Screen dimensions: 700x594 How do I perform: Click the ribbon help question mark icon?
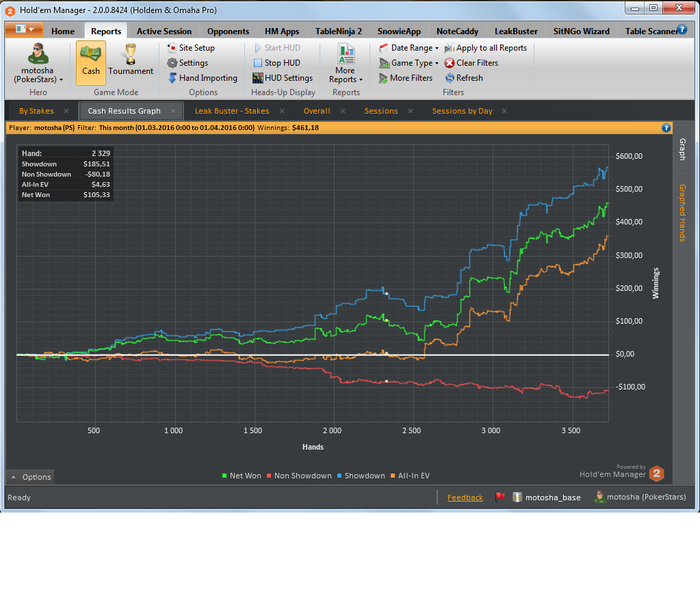(682, 29)
